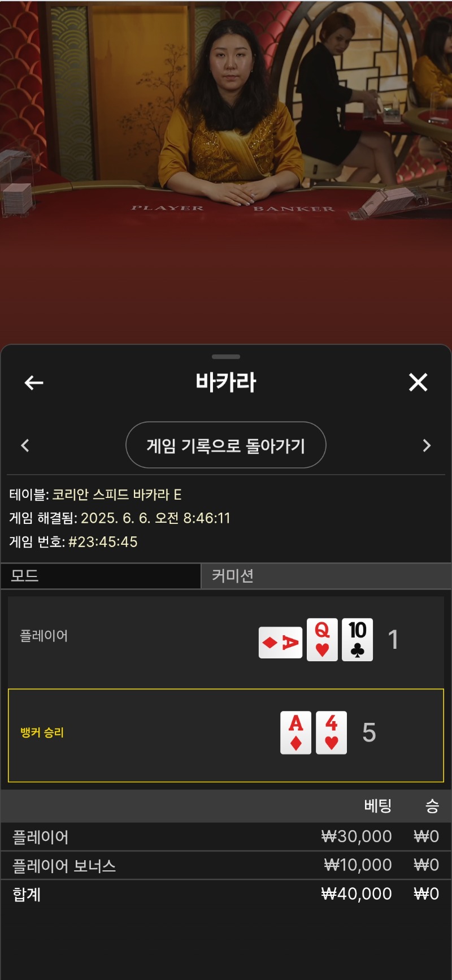Tap the player's 10 of clubs card
The width and height of the screenshot is (452, 980).
point(357,640)
